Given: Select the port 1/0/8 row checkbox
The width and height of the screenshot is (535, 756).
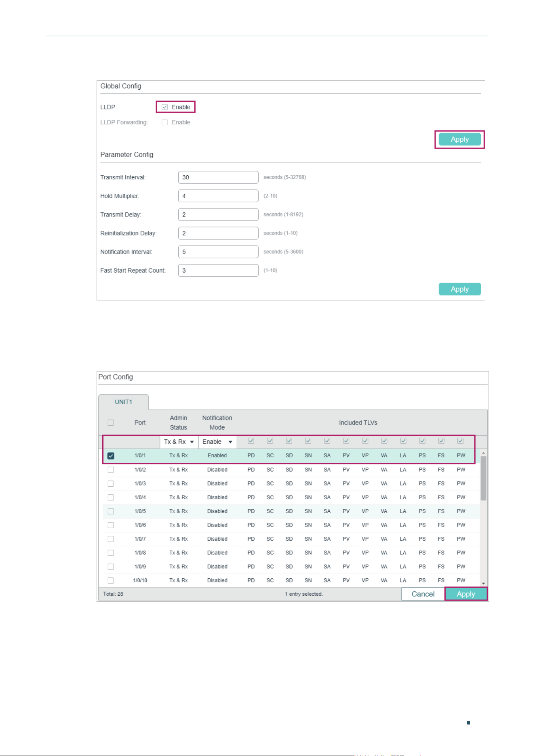Looking at the screenshot, I should (x=111, y=553).
